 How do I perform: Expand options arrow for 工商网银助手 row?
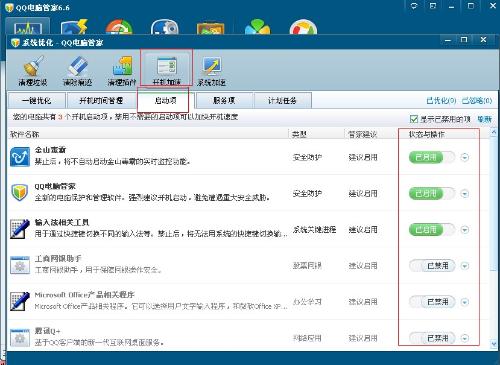(x=465, y=266)
